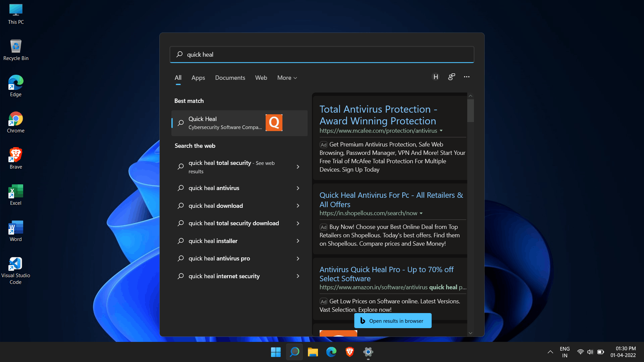Open Antivirus Quick Heal Pro 70% off link

pyautogui.click(x=386, y=274)
